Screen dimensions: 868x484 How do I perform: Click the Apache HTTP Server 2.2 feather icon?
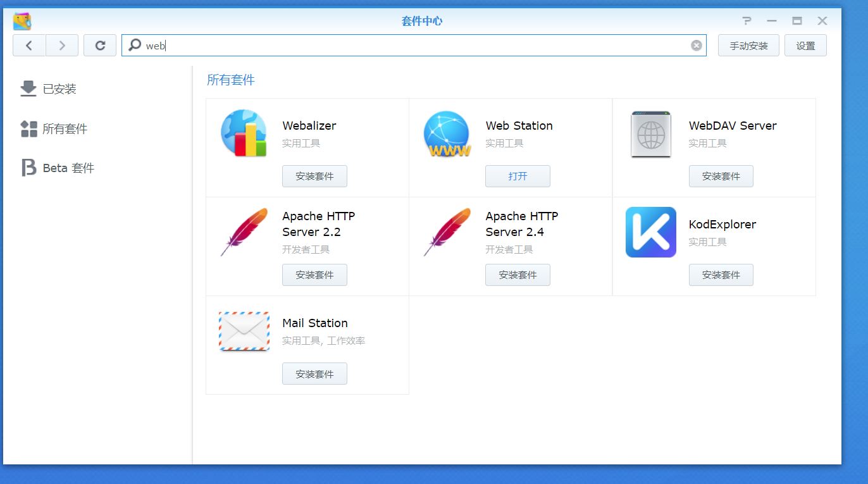click(244, 232)
